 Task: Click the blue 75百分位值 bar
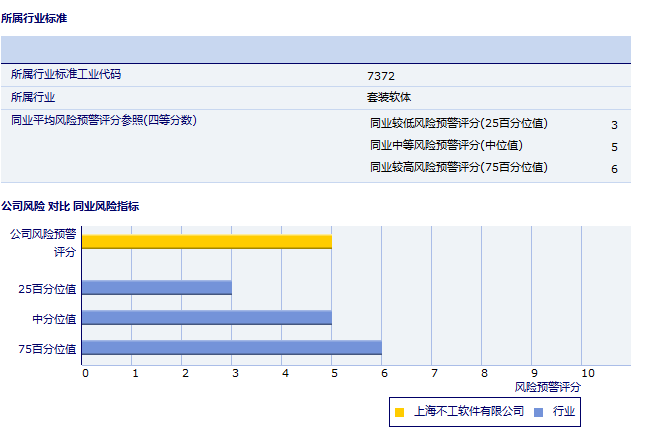[231, 348]
